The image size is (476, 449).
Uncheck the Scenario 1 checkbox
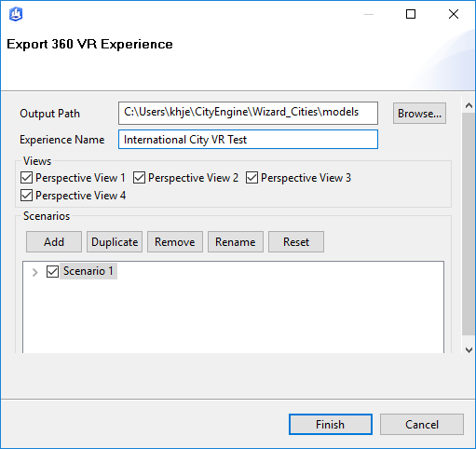(x=52, y=271)
